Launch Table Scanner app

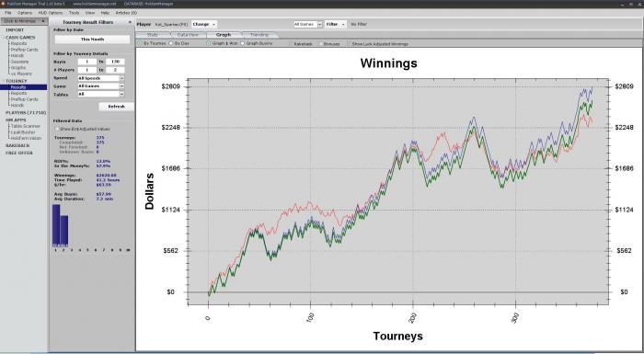coord(26,126)
